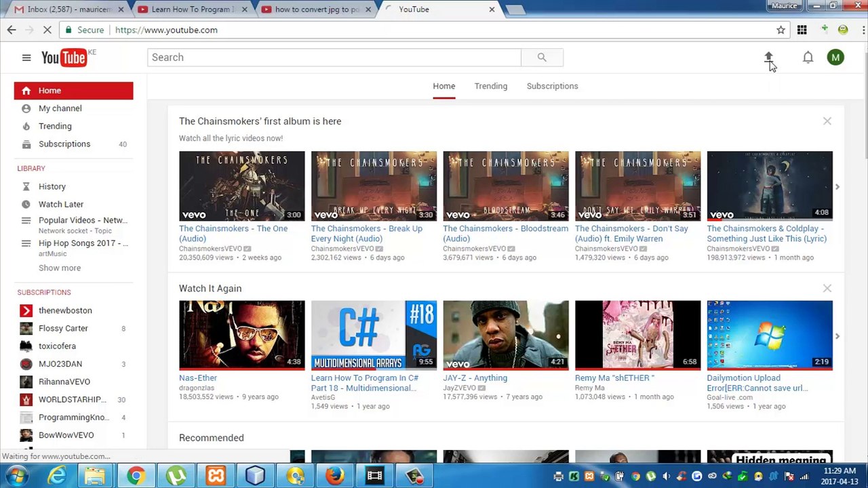Open the Nas-Ether title link

point(198,378)
